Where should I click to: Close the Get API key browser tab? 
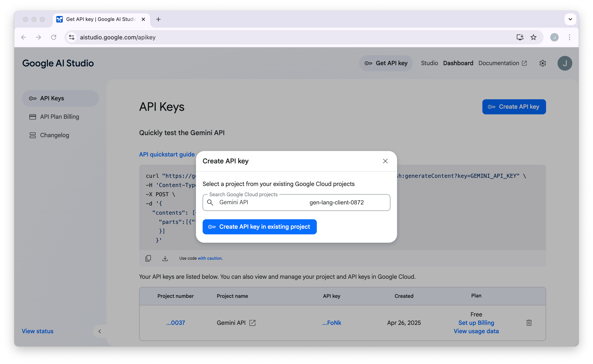[x=143, y=19]
